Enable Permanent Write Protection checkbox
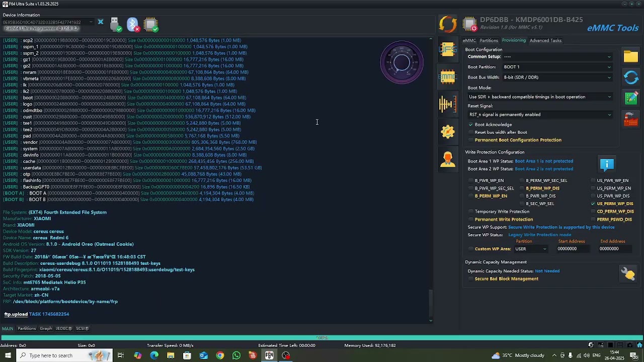The width and height of the screenshot is (644, 362). tap(471, 220)
